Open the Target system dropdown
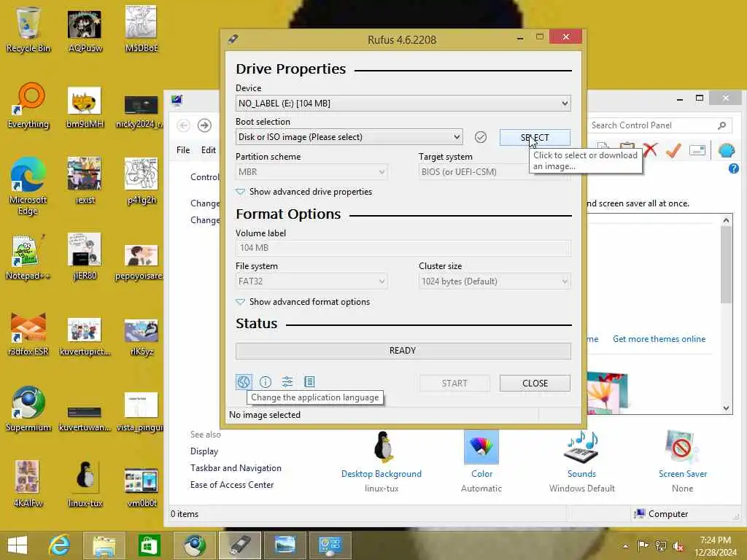 click(x=494, y=172)
